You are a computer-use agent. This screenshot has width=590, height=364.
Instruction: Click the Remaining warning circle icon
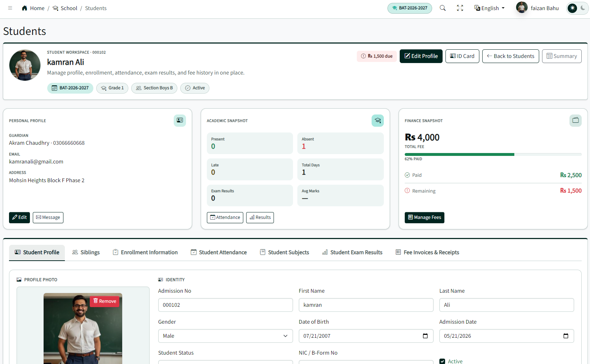(407, 191)
